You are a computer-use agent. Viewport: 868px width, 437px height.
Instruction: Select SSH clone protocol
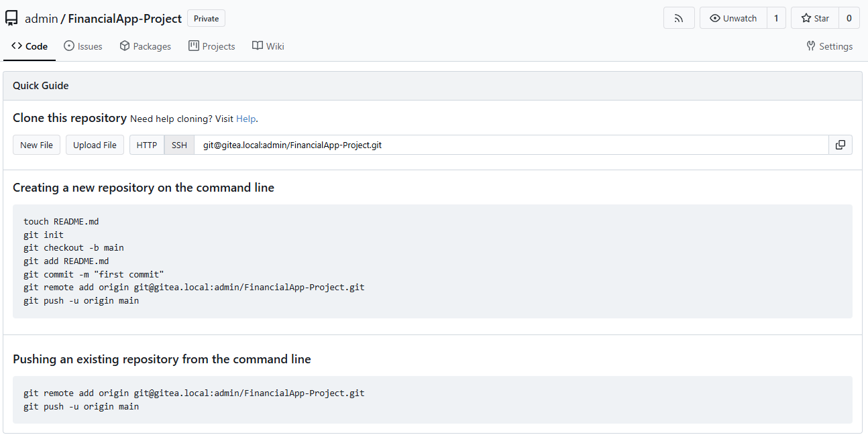[x=179, y=145]
